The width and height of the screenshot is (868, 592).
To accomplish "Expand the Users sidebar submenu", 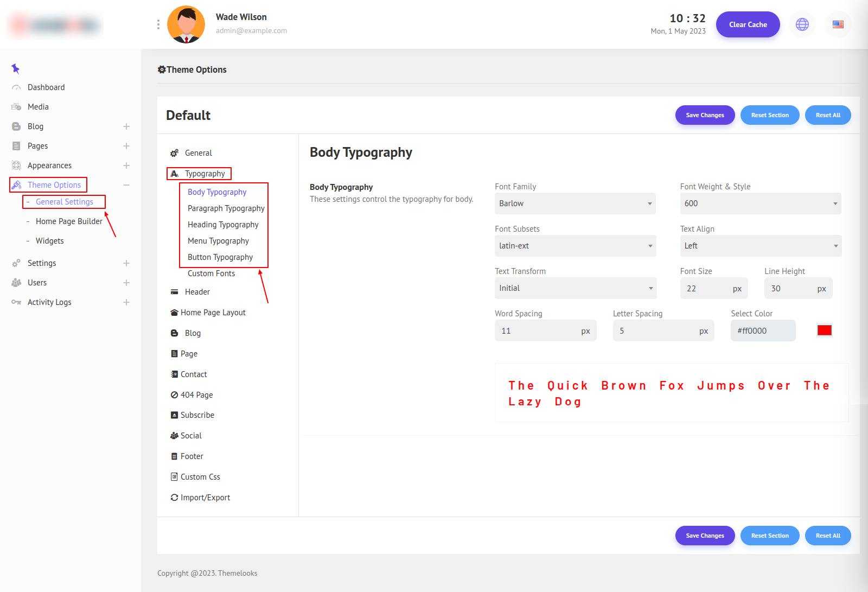I will [x=126, y=283].
